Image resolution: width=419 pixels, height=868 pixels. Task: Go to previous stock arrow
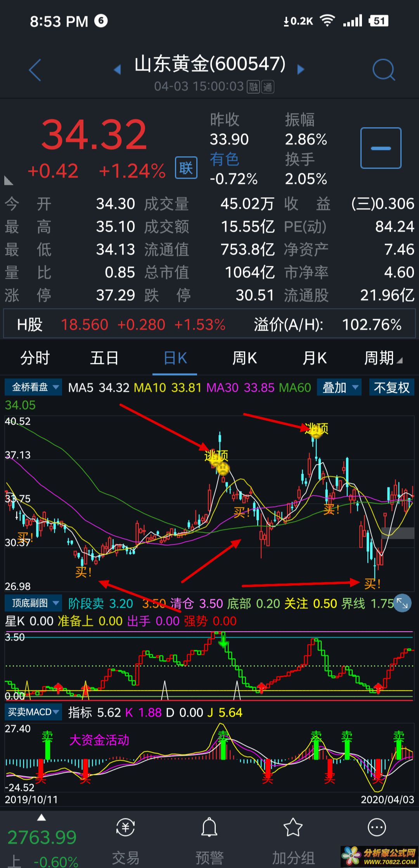click(x=117, y=70)
